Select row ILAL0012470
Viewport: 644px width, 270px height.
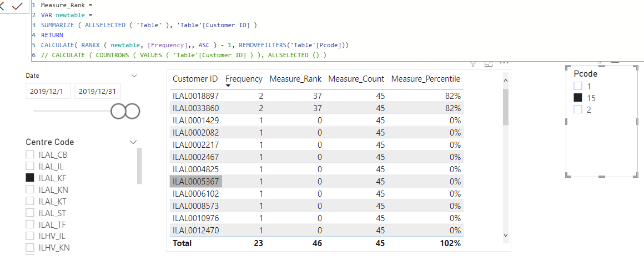coord(316,230)
